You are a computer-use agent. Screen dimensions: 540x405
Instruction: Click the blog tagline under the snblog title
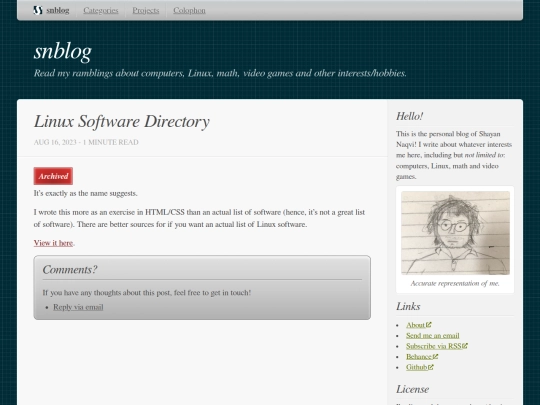[x=220, y=73]
